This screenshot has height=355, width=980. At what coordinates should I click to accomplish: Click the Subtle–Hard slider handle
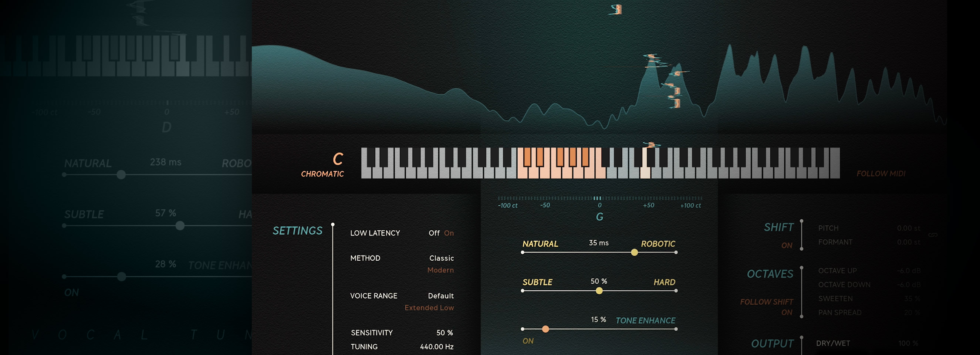(x=599, y=291)
